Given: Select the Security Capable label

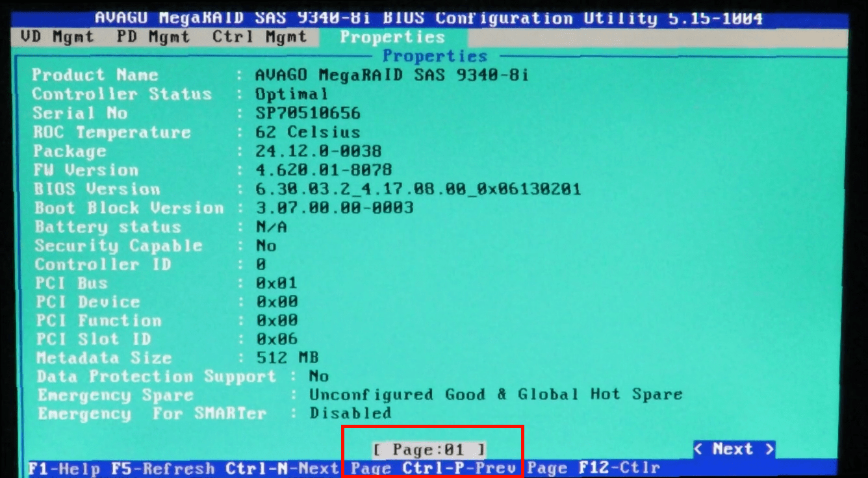Looking at the screenshot, I should click(118, 245).
